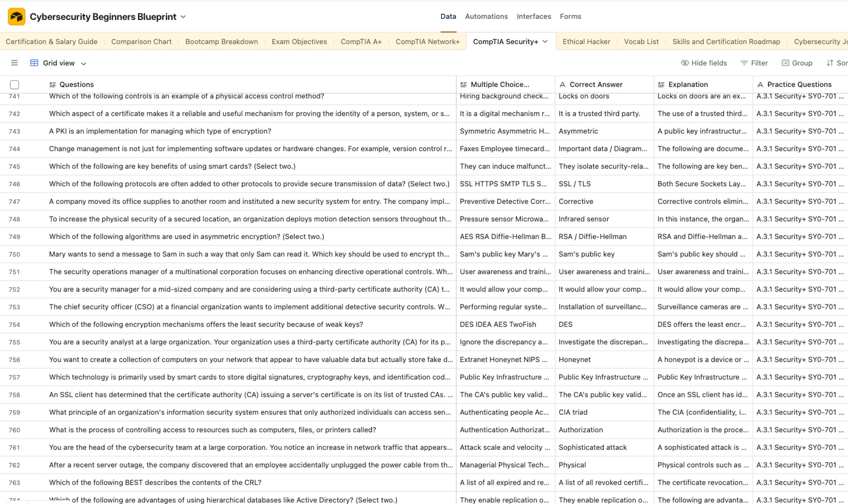The width and height of the screenshot is (848, 504).
Task: Select the 'SSL / TLS' correct answer cell
Action: point(604,184)
